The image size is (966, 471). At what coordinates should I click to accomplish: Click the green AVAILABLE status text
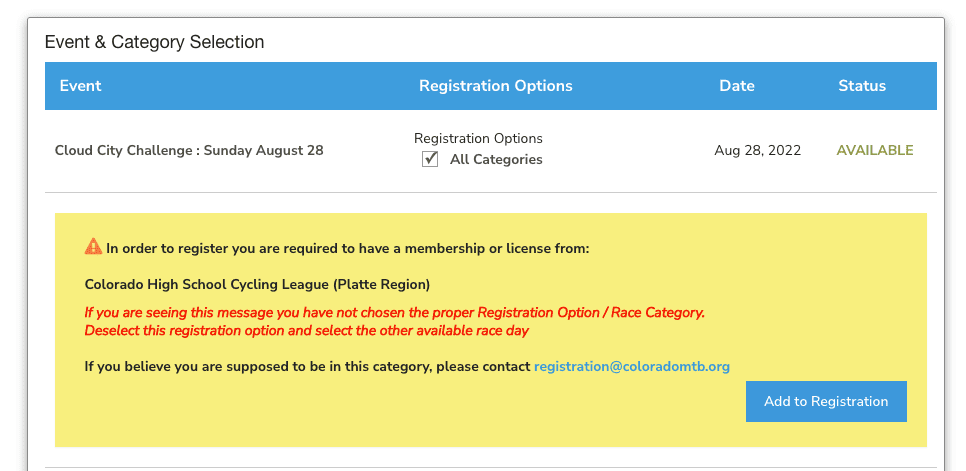875,150
